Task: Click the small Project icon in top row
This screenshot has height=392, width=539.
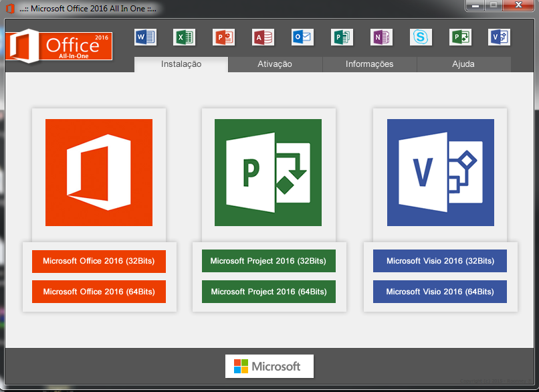Action: (460, 37)
